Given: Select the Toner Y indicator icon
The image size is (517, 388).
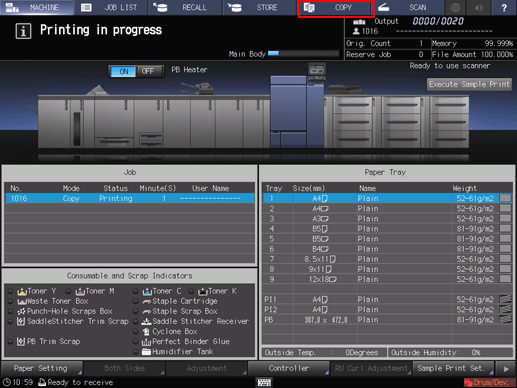Looking at the screenshot, I should pos(22,291).
